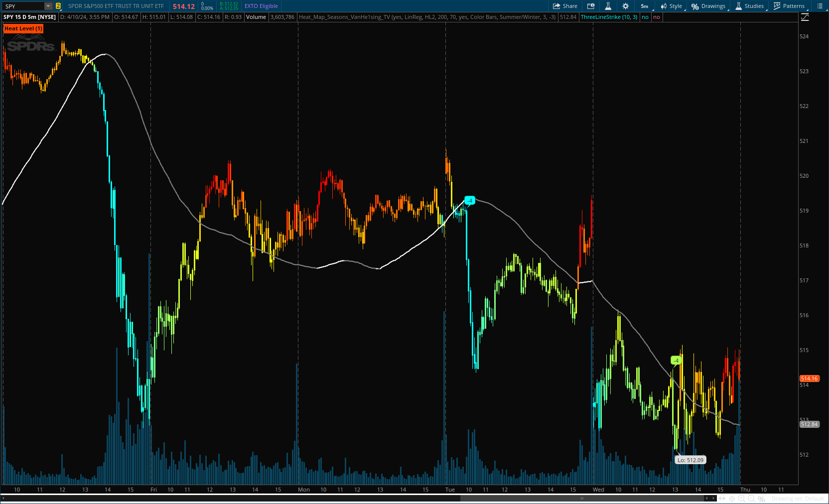Click the B: 512.32 bid value
829x504 pixels.
229,4
